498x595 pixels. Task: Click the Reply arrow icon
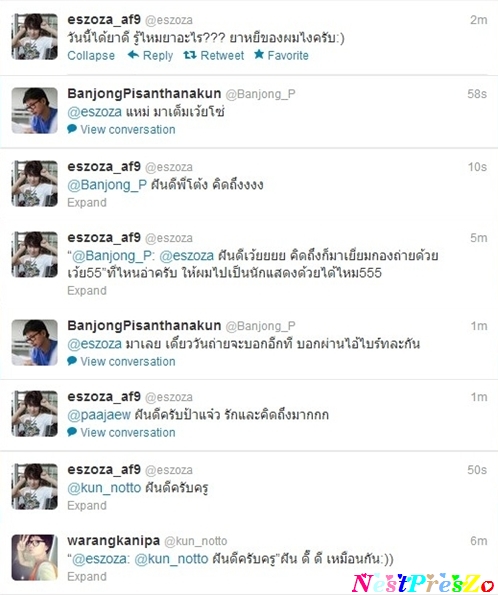click(x=133, y=55)
